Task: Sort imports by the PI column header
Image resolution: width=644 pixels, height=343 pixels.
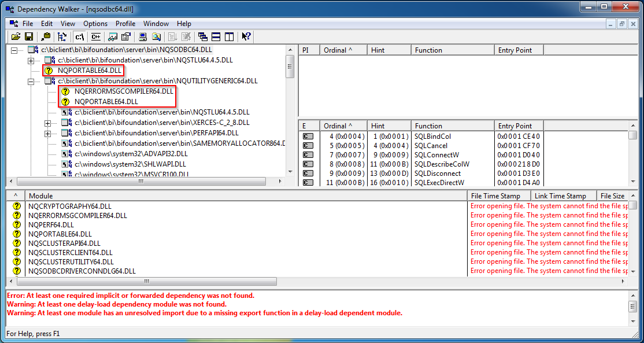Action: tap(309, 50)
